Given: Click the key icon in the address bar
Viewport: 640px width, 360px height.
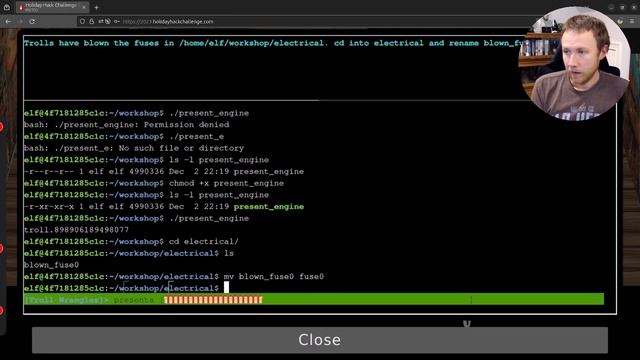Looking at the screenshot, I should 117,21.
